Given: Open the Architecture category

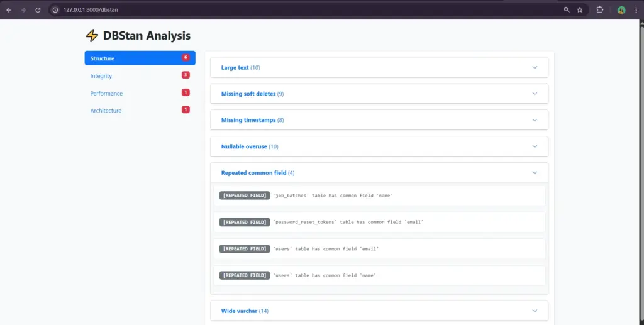Looking at the screenshot, I should 106,111.
